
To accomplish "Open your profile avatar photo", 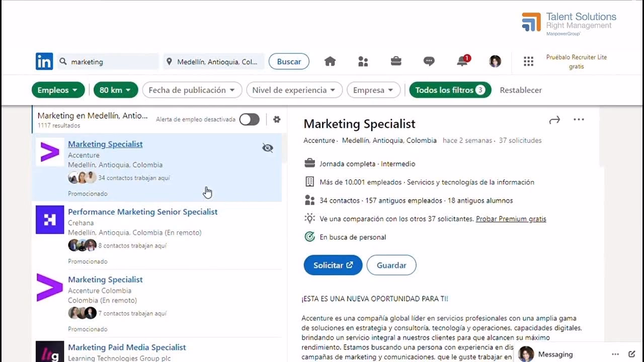I will pos(495,61).
